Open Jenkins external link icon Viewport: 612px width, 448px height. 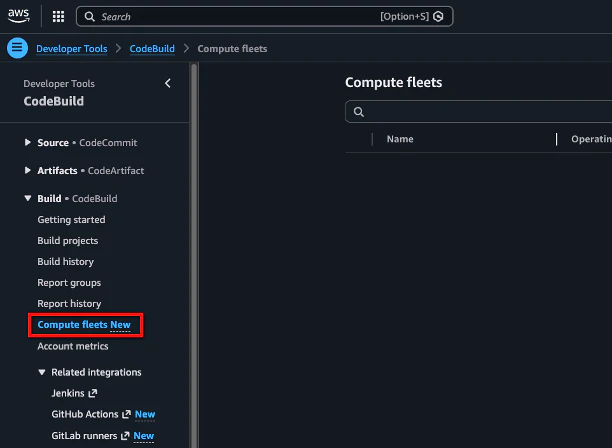pos(93,393)
